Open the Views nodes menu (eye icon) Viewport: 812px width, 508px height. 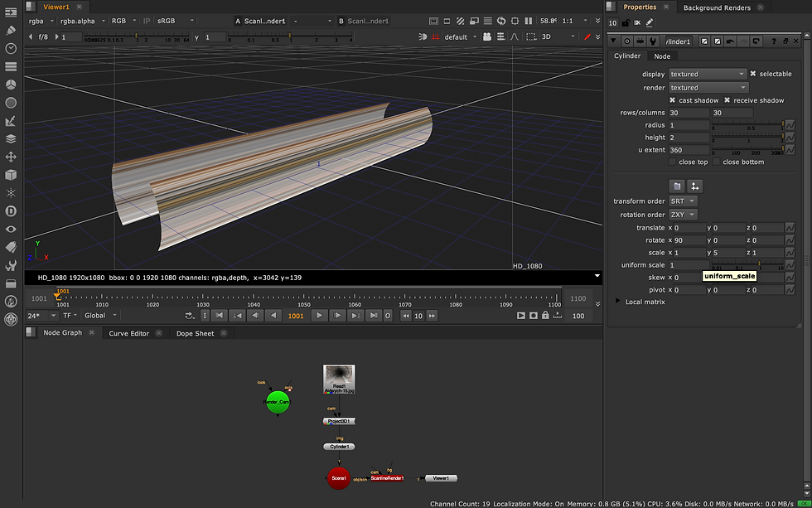click(x=10, y=229)
